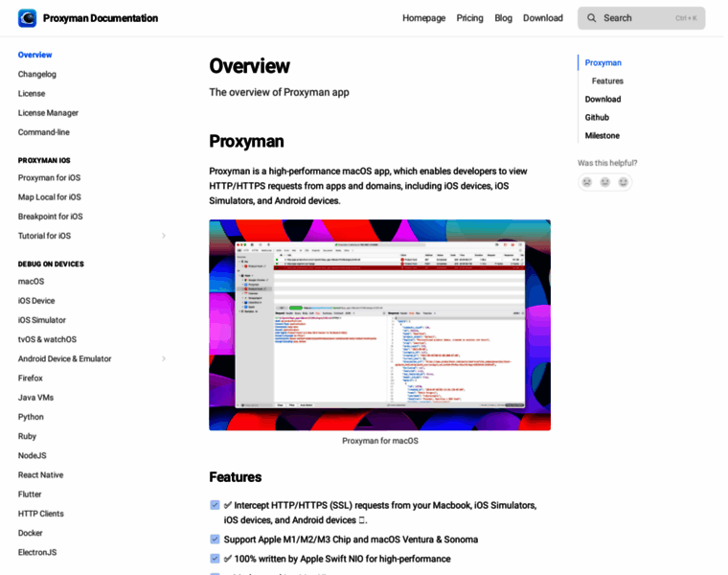Open iOS Device page
This screenshot has width=728, height=575.
(x=36, y=301)
